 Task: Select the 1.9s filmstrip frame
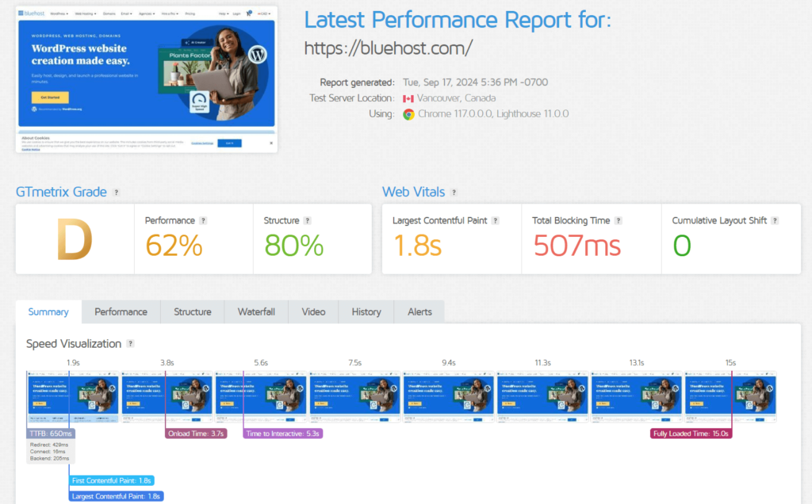point(73,397)
